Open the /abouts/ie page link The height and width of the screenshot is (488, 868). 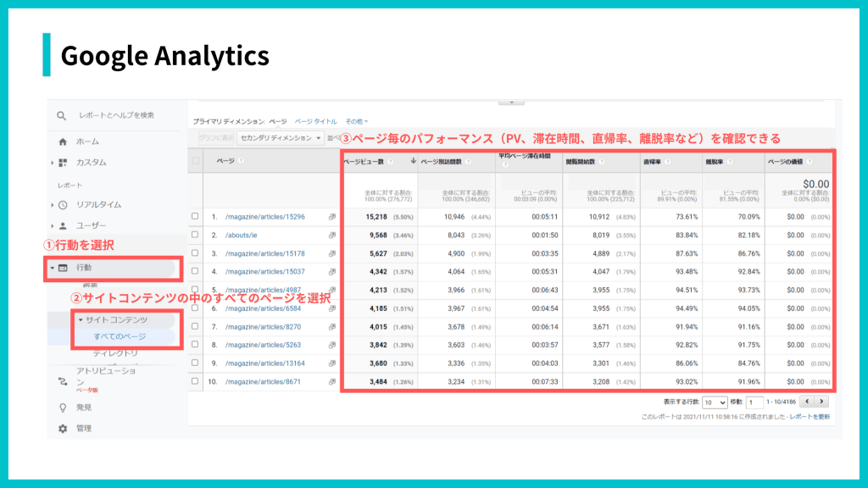click(x=241, y=236)
